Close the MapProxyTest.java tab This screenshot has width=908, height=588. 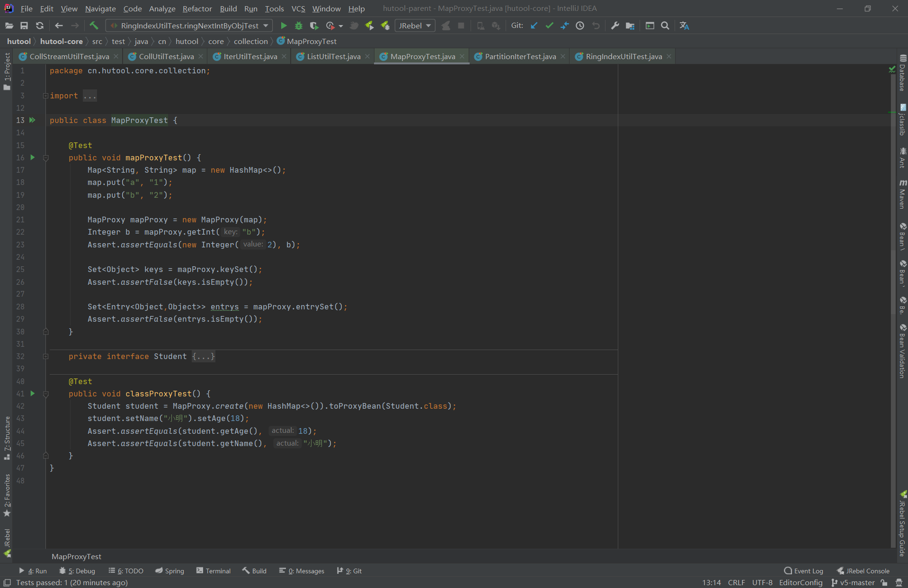click(462, 56)
